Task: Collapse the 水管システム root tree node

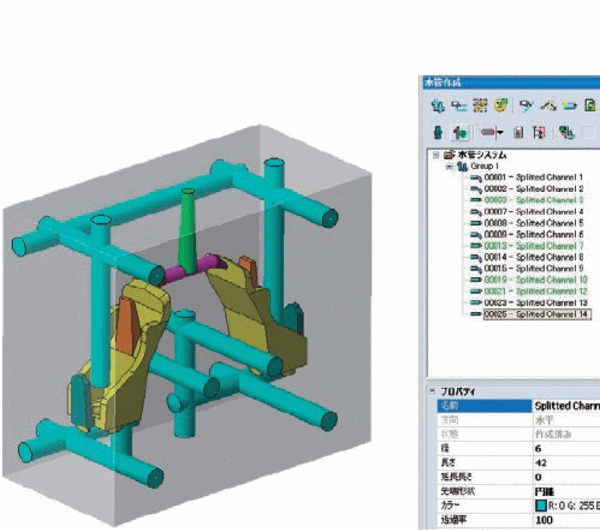Action: pyautogui.click(x=436, y=156)
